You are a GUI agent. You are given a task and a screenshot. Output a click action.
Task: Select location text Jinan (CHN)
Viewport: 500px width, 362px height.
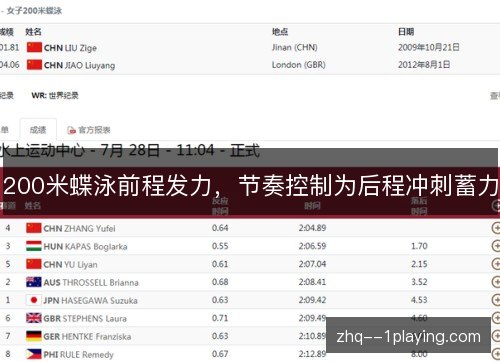[x=295, y=48]
